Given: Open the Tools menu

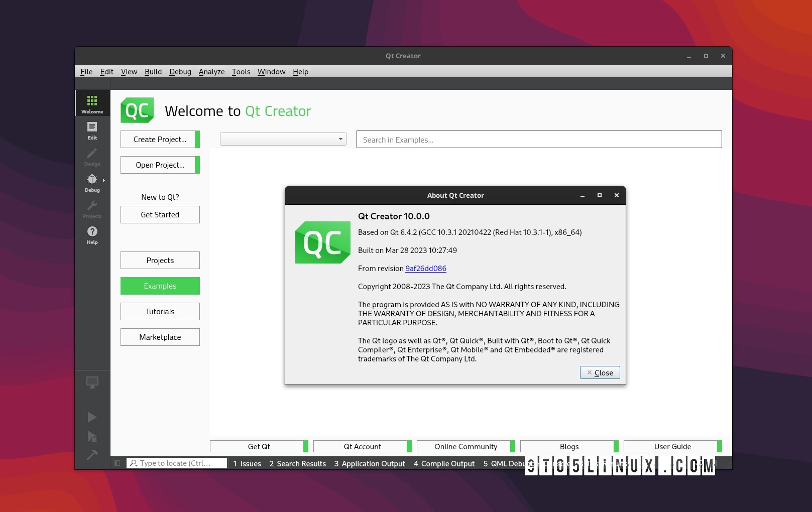Looking at the screenshot, I should [x=241, y=72].
